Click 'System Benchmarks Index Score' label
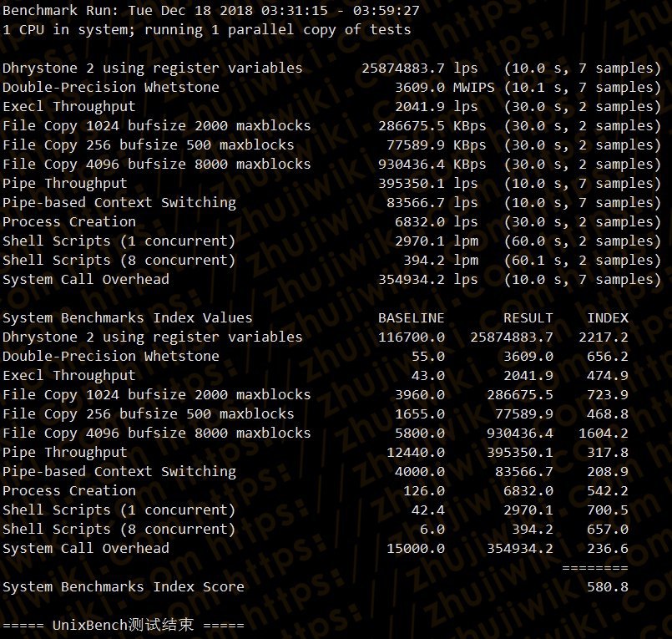Viewport: 672px width, 639px height. 124,586
